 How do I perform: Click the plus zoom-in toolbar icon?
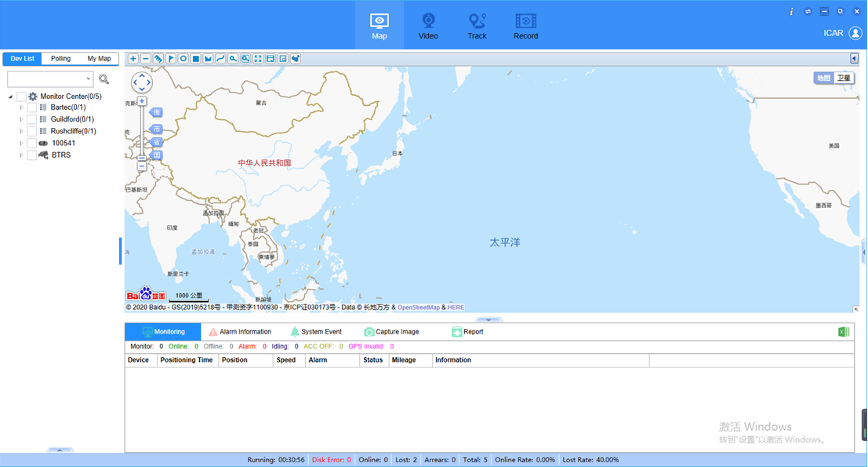133,59
